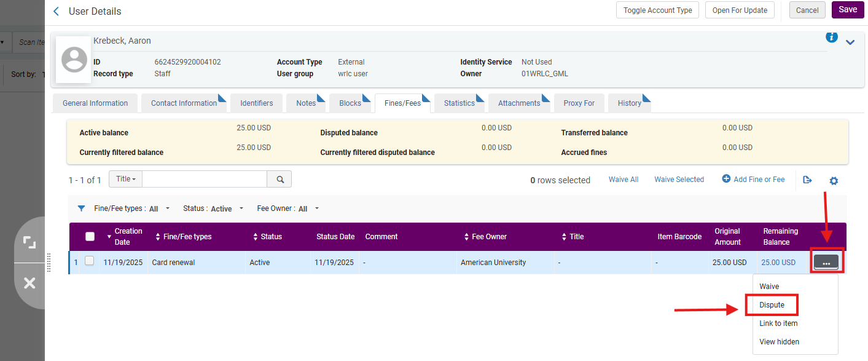The width and height of the screenshot is (868, 361).
Task: Toggle the select-all checkbox in table header
Action: 90,236
